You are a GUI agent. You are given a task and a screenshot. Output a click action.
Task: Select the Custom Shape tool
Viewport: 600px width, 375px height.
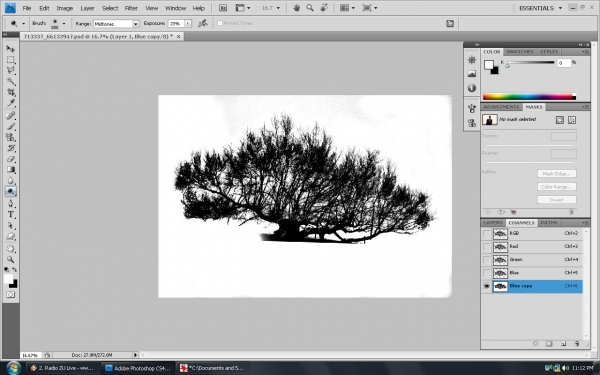pyautogui.click(x=10, y=236)
